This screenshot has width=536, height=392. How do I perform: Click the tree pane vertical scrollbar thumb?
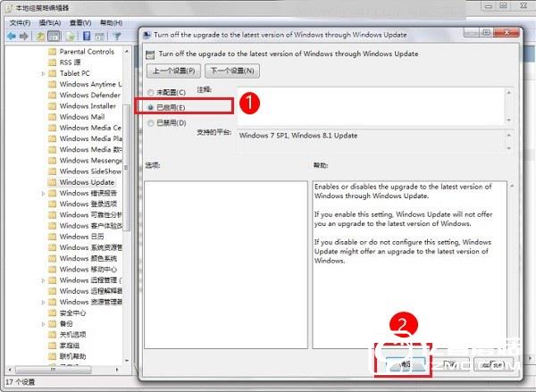pos(127,168)
